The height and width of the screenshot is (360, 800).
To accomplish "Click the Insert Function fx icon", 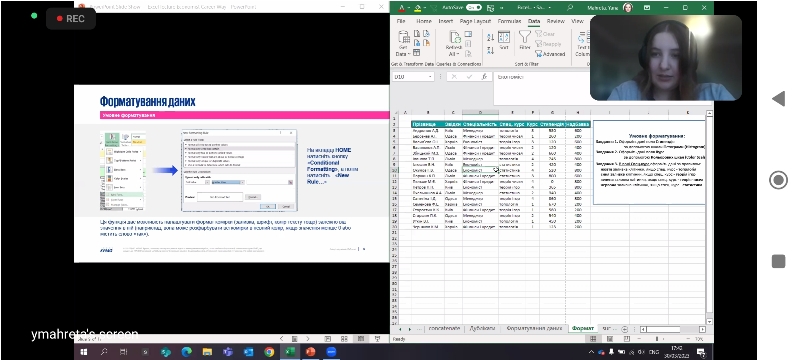I will click(484, 76).
